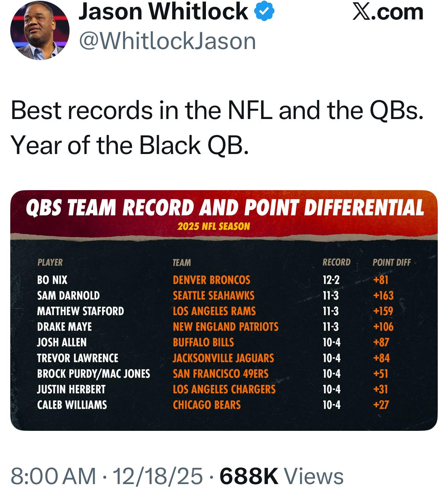The width and height of the screenshot is (448, 497).
Task: Click the @WhitlockJason handle
Action: pyautogui.click(x=167, y=41)
